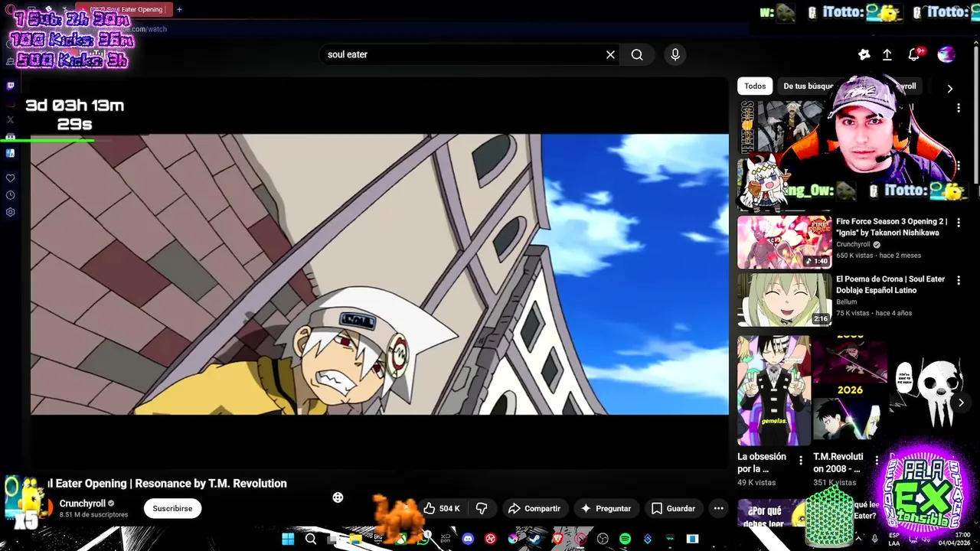Screen dimensions: 980x551
Task: Open sidebar settings gear
Action: 10,212
